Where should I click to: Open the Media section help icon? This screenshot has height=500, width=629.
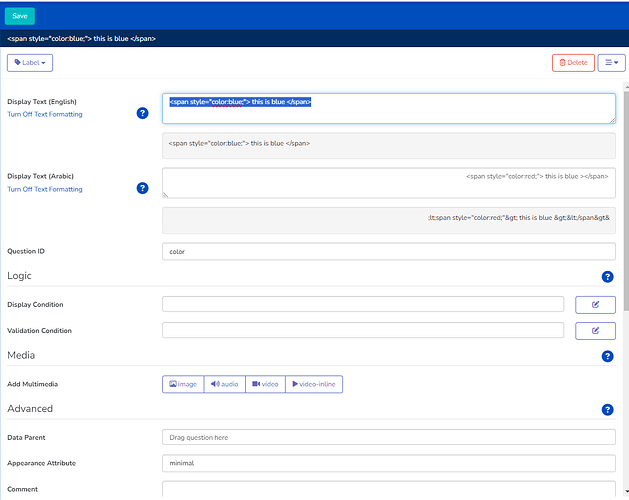(x=607, y=356)
